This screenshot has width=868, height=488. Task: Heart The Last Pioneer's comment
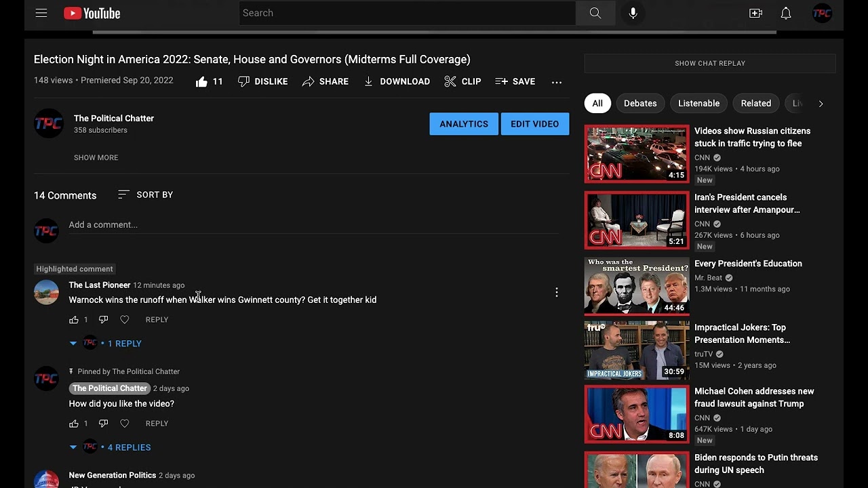(x=124, y=320)
